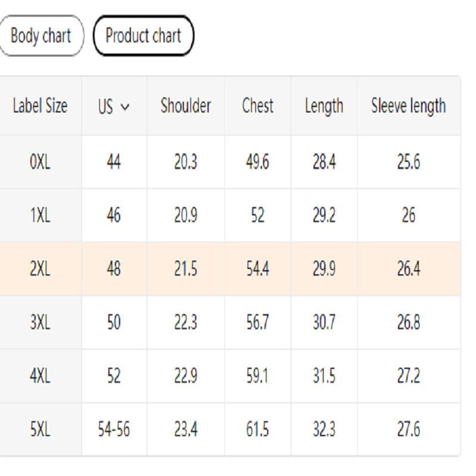Click the Chest column header
The width and height of the screenshot is (476, 476).
pos(258,106)
